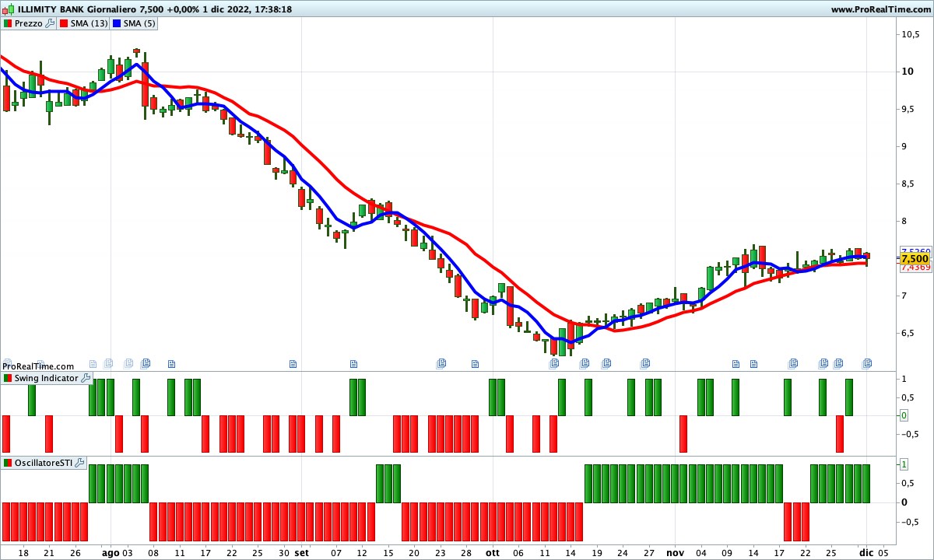Image resolution: width=934 pixels, height=560 pixels.
Task: Select the Swing Indicator panel label
Action: (x=46, y=378)
